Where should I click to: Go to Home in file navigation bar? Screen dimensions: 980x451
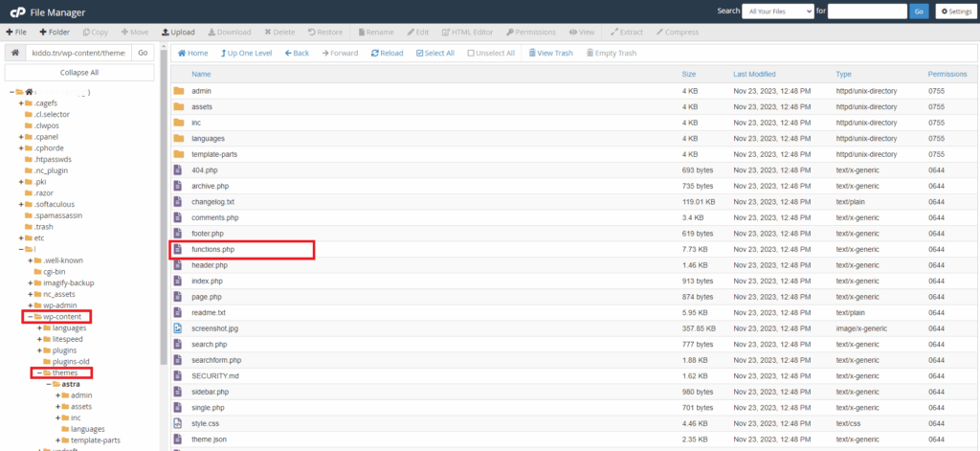(x=193, y=54)
